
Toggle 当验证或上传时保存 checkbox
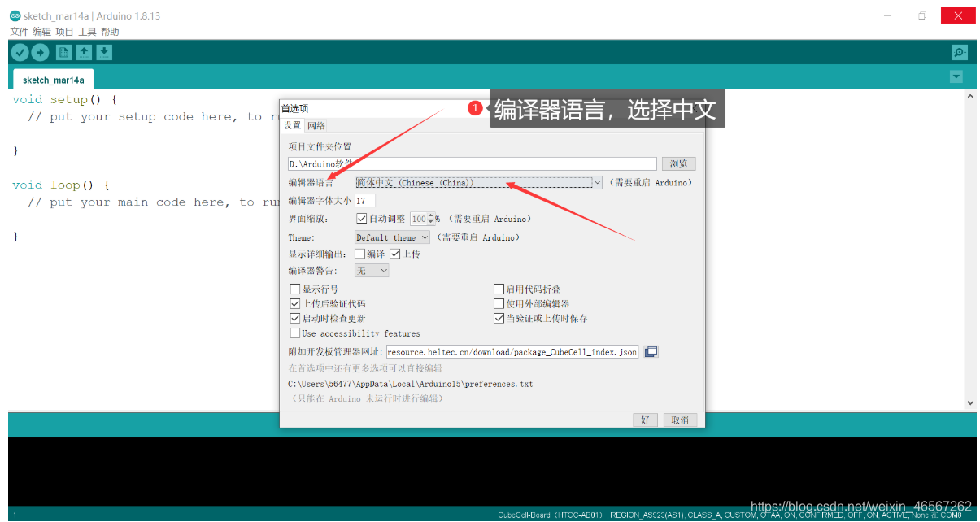pyautogui.click(x=499, y=319)
